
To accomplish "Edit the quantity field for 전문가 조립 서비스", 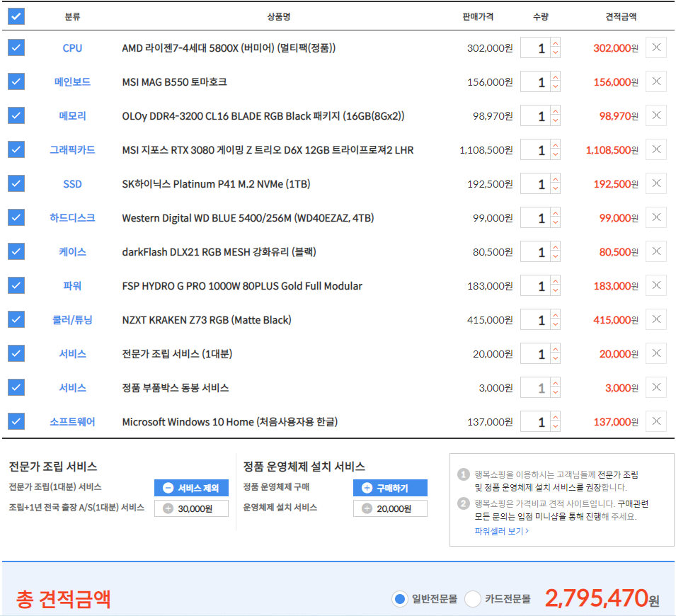I will 535,354.
